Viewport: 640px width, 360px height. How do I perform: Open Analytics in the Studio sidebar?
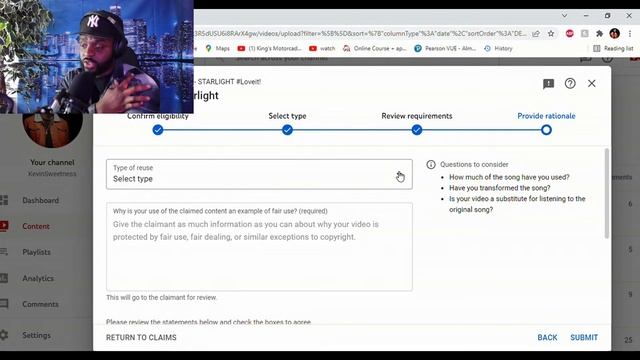click(38, 278)
